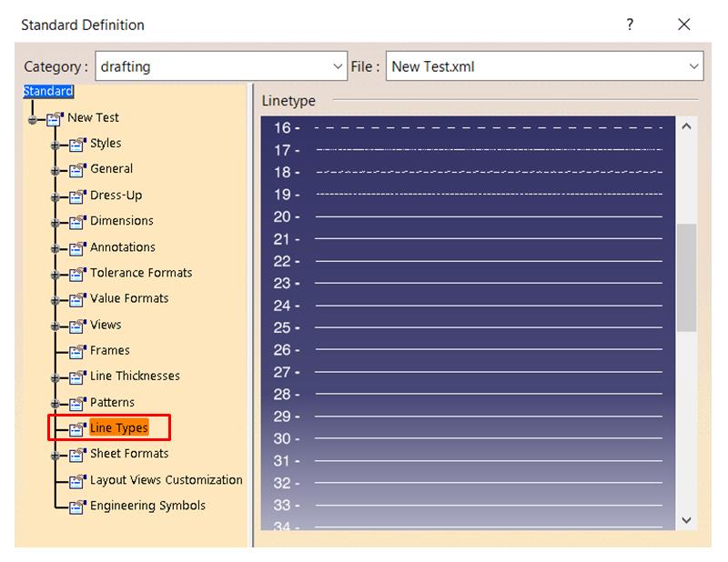Click the Sheet Formats node icon

click(76, 454)
